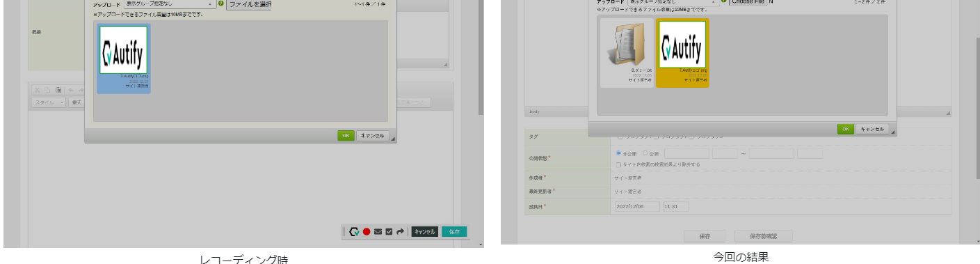Tick the first タグ row checkbox
This screenshot has width=980, height=264.
tap(621, 137)
